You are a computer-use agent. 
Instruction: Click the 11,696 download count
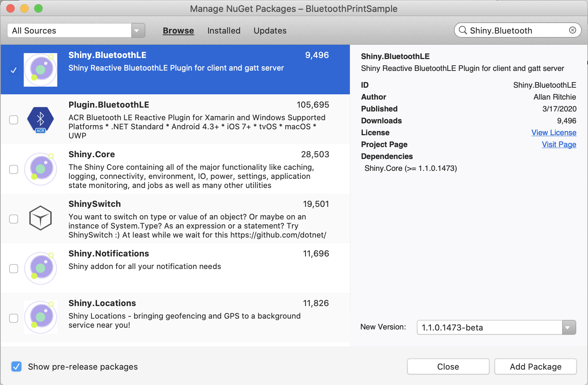tap(316, 254)
